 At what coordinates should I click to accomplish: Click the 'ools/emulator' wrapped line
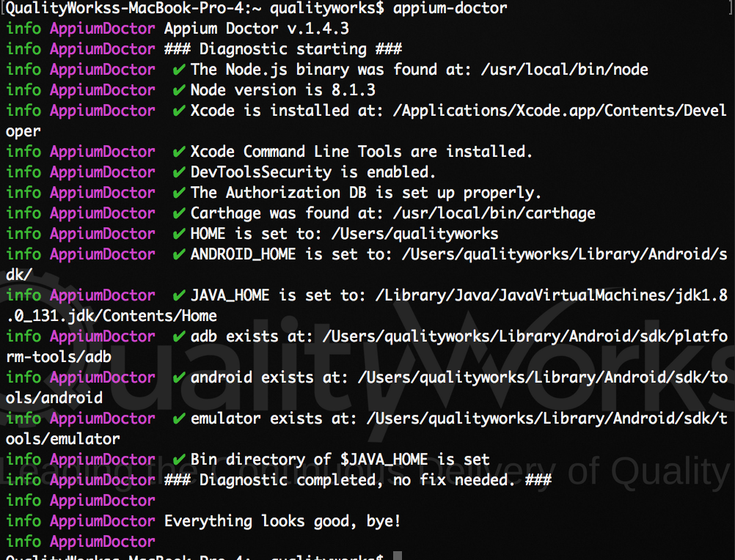pyautogui.click(x=63, y=439)
